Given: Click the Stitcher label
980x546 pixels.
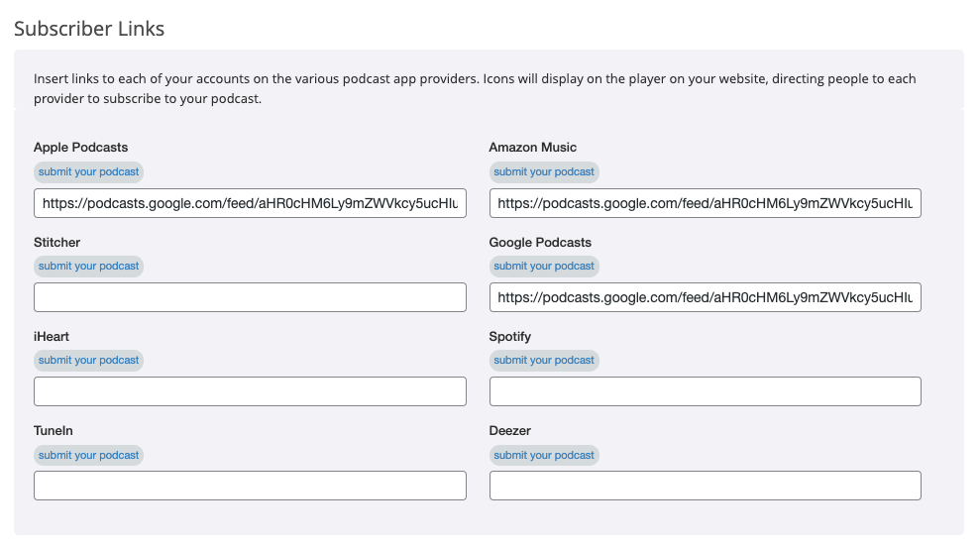Looking at the screenshot, I should click(56, 243).
